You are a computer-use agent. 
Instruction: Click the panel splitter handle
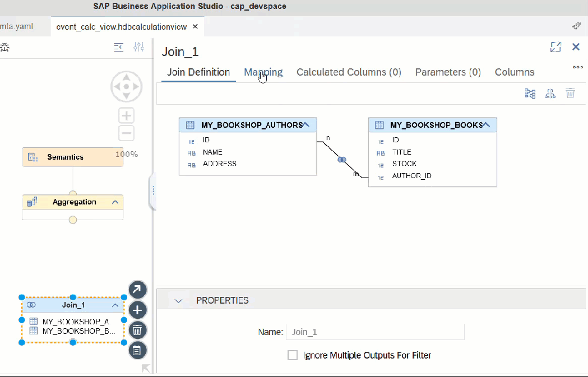[x=153, y=190]
